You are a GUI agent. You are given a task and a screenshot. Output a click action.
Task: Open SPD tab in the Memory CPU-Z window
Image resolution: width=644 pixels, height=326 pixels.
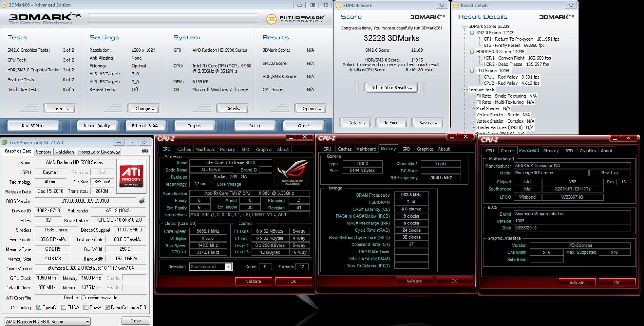[x=406, y=149]
